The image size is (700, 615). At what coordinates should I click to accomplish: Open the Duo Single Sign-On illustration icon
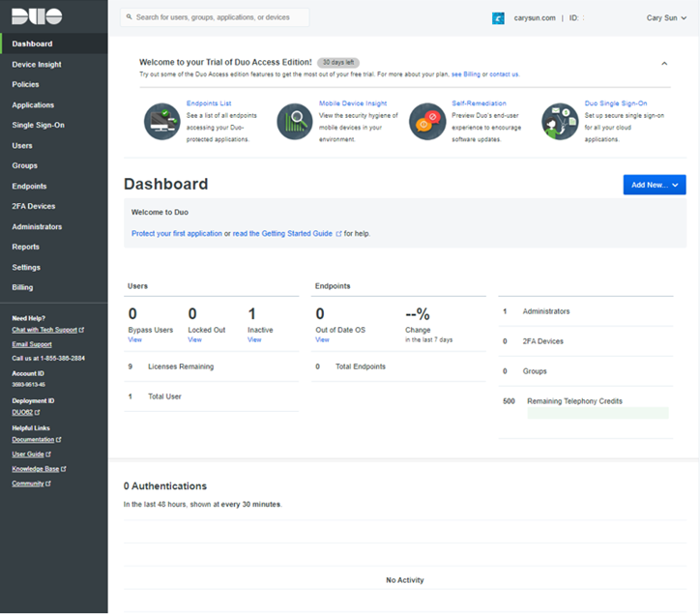click(x=560, y=122)
